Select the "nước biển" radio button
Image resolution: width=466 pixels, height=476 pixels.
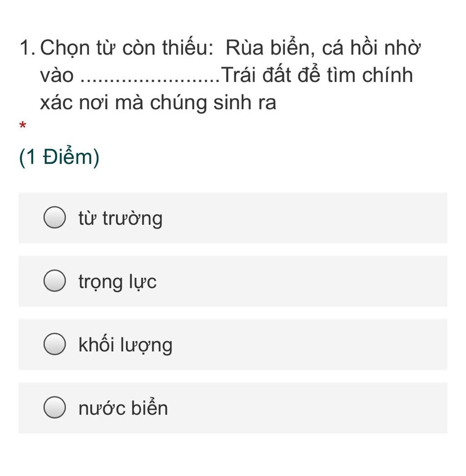coord(55,407)
